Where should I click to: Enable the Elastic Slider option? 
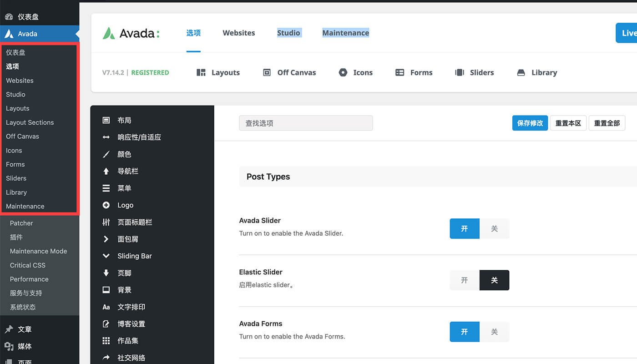464,280
